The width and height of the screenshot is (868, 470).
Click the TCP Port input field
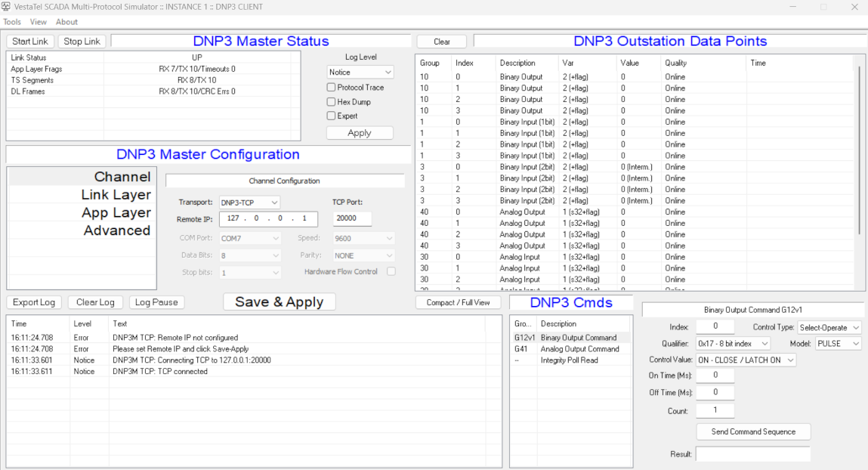[351, 218]
